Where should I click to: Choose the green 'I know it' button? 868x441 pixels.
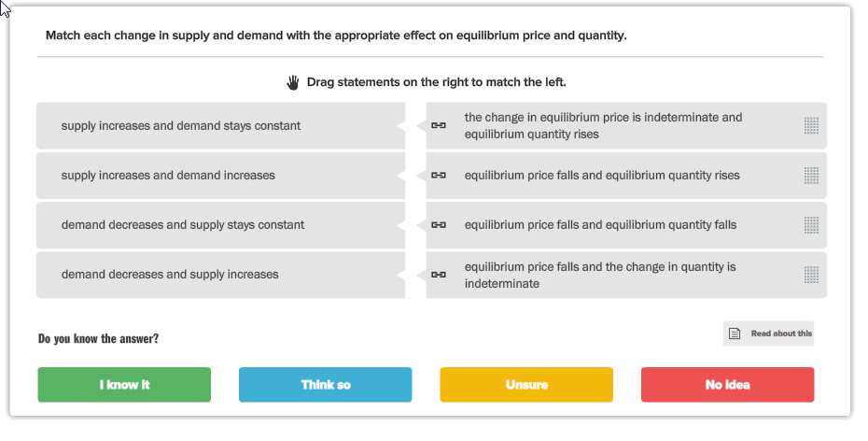click(x=124, y=385)
